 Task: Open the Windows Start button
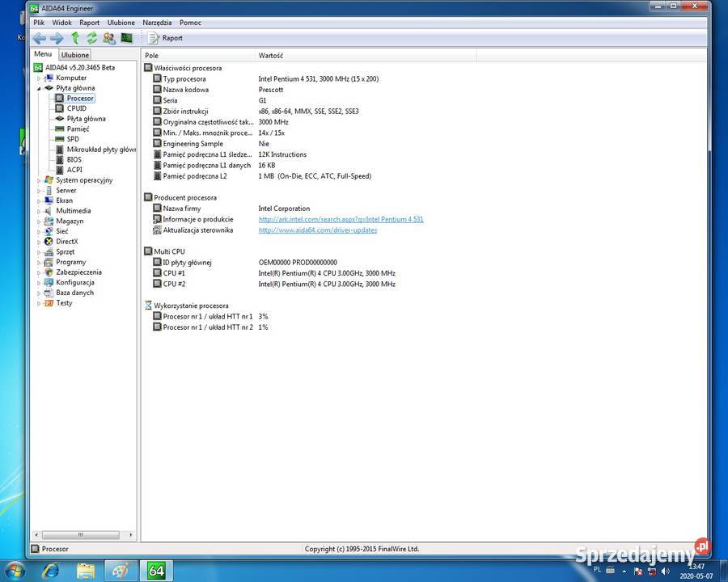coord(15,571)
